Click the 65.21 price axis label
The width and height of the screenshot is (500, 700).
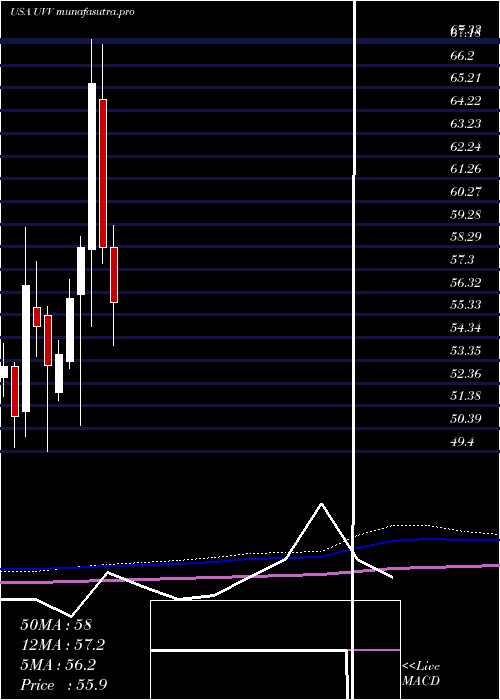pyautogui.click(x=466, y=78)
